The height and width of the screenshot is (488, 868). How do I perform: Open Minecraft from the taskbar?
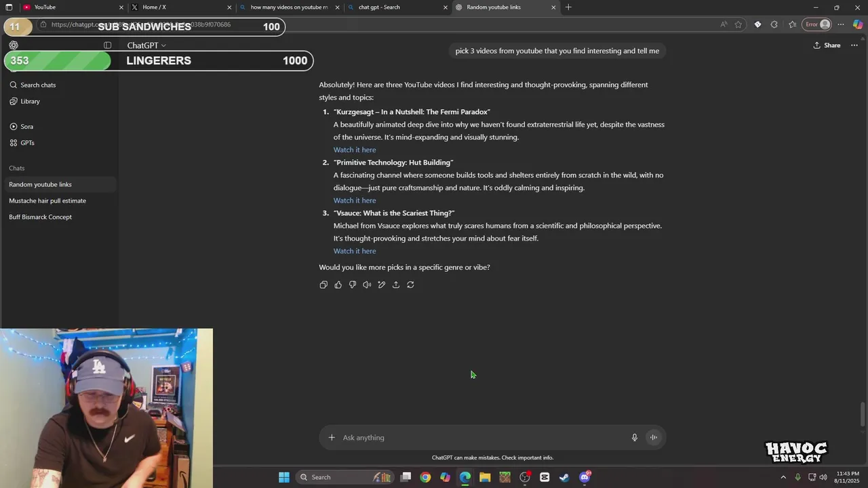click(505, 477)
